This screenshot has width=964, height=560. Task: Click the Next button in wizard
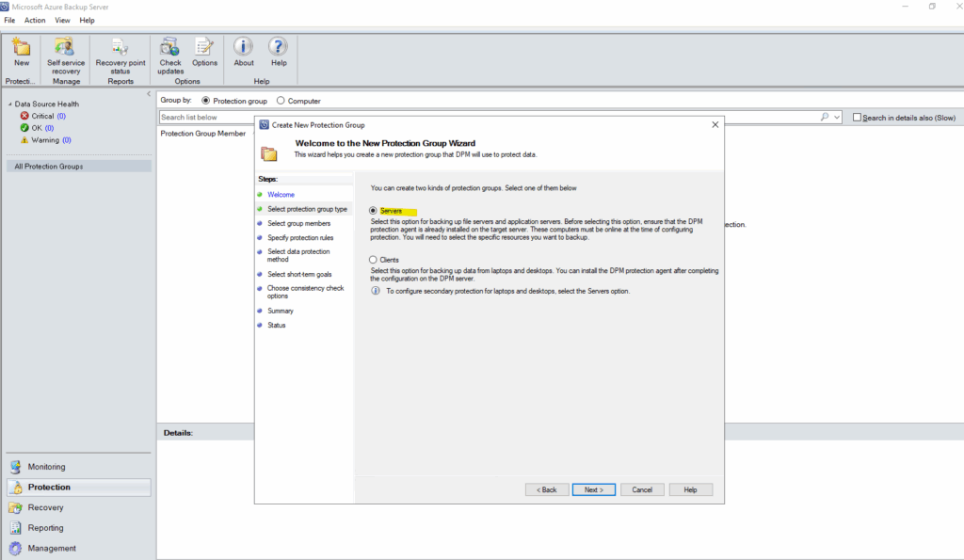coord(593,489)
